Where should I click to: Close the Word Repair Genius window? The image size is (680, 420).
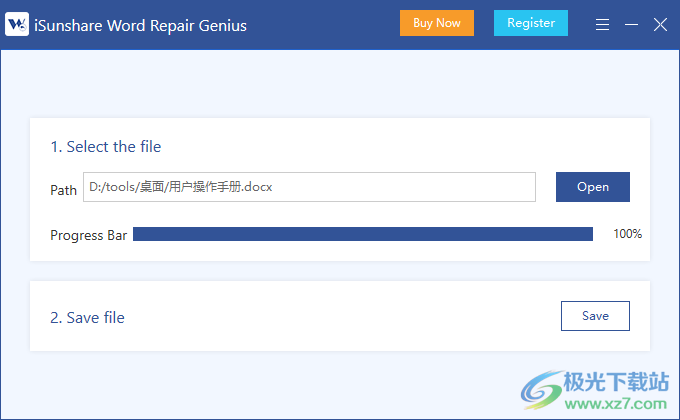tap(660, 25)
